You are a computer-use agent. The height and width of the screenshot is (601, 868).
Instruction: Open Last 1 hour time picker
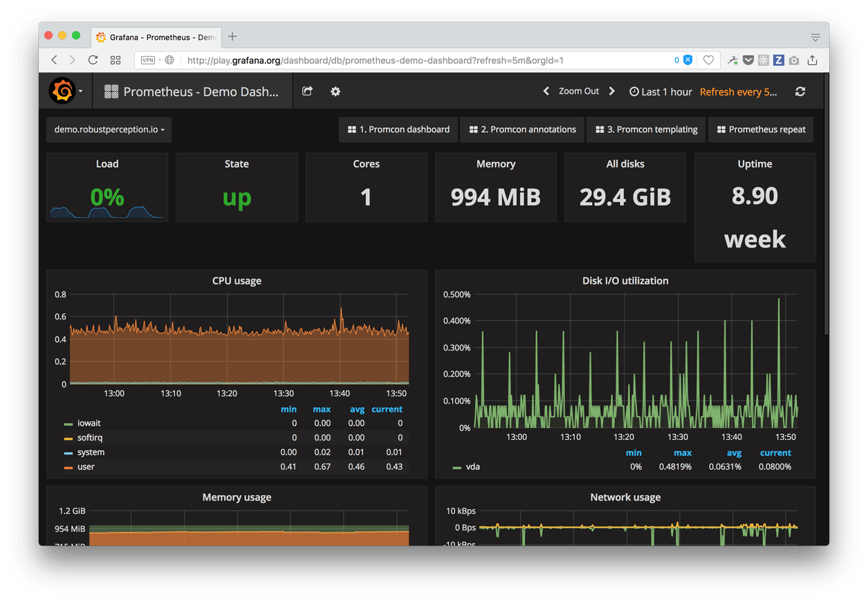(666, 91)
